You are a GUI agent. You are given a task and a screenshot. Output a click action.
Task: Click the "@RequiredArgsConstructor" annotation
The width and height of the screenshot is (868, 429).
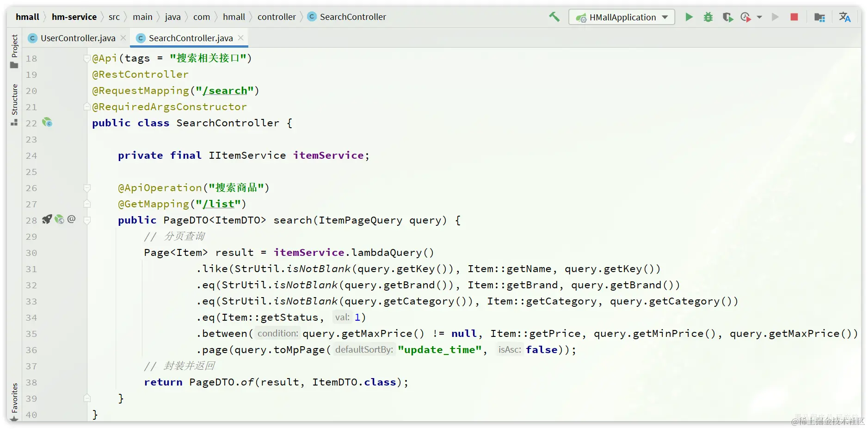pyautogui.click(x=169, y=107)
